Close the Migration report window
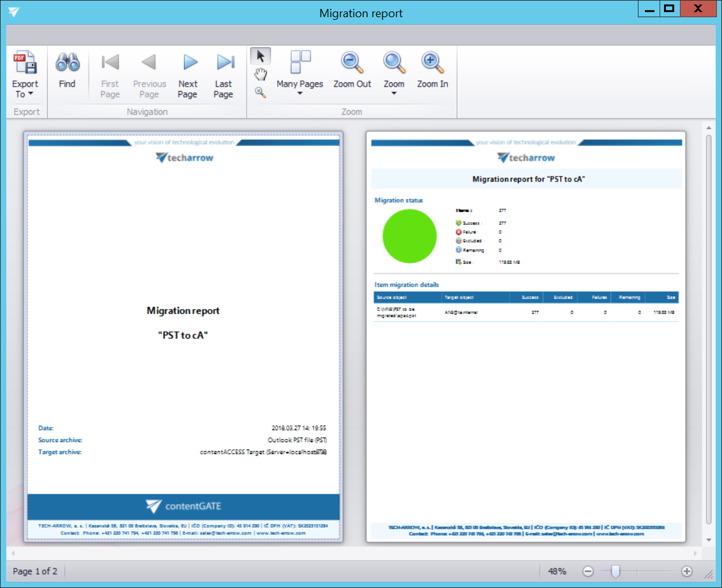 [698, 9]
